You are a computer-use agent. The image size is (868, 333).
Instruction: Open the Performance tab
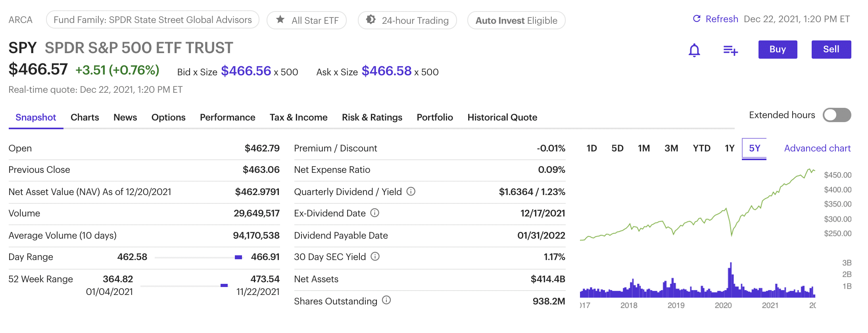coord(228,117)
